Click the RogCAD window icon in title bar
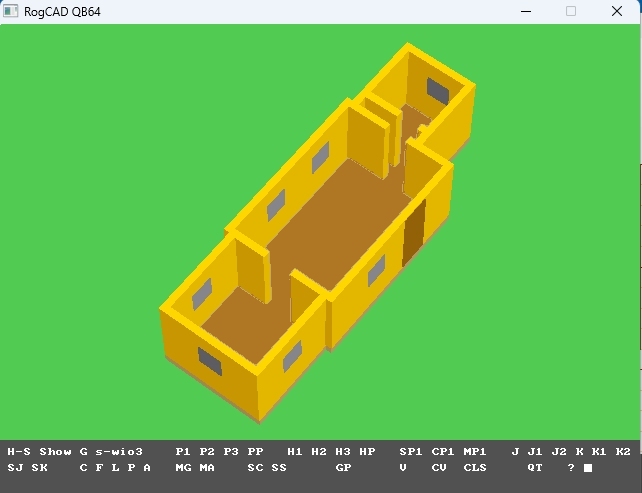Screen dimensions: 642x493 (x=14, y=11)
